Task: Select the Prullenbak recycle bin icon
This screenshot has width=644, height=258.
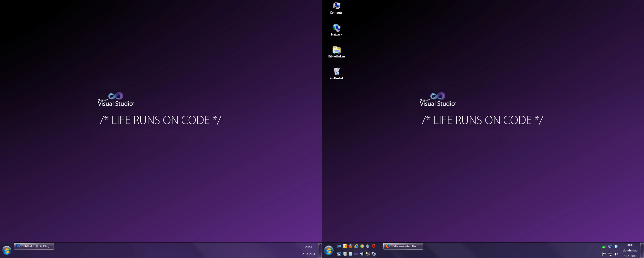Action: click(x=337, y=74)
